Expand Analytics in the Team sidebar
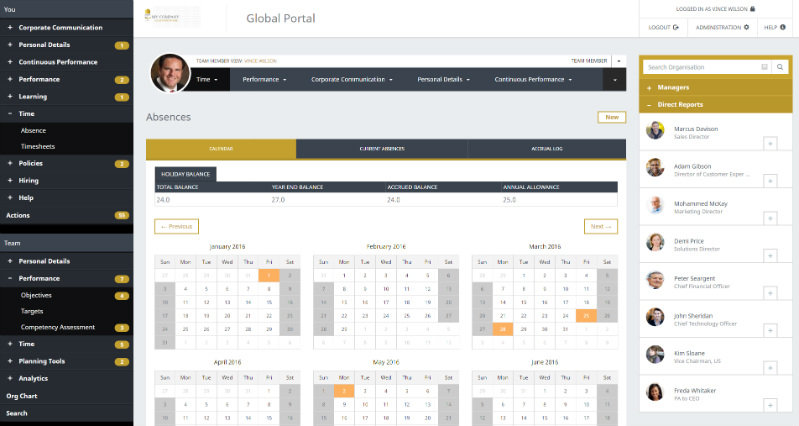799x426 pixels. [x=66, y=379]
